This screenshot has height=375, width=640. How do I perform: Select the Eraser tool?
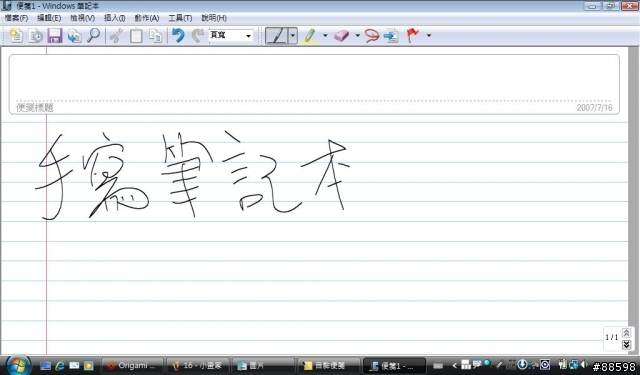pyautogui.click(x=342, y=36)
